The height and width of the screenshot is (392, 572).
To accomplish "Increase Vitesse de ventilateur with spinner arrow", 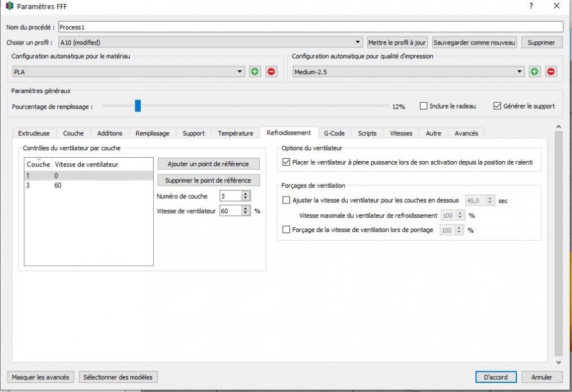I will (246, 208).
